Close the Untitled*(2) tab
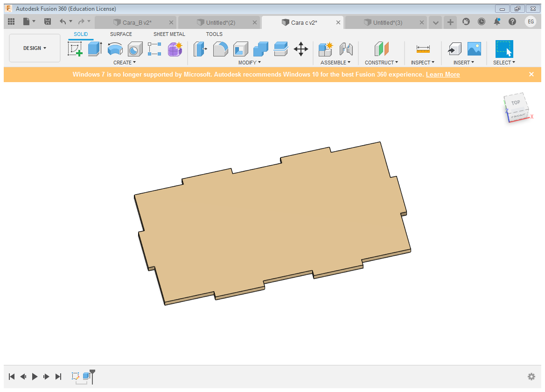545x392 pixels. (254, 22)
